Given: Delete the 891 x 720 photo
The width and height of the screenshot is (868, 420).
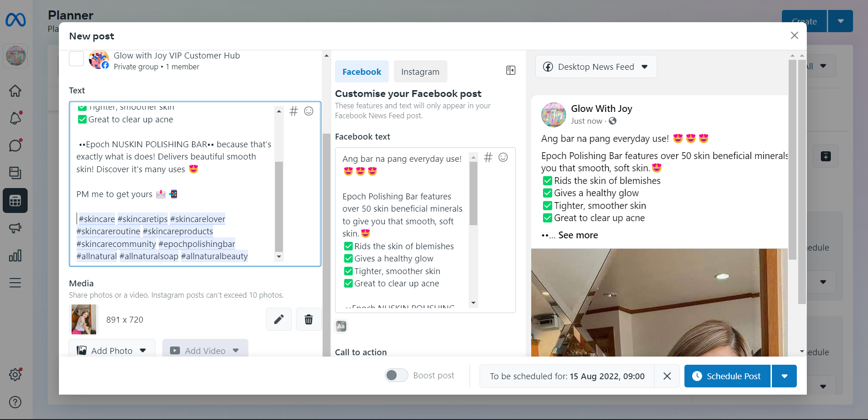Looking at the screenshot, I should pyautogui.click(x=309, y=319).
